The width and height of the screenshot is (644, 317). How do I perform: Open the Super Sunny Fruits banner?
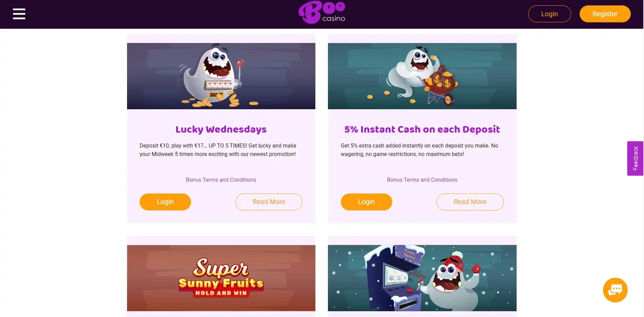[x=221, y=278]
